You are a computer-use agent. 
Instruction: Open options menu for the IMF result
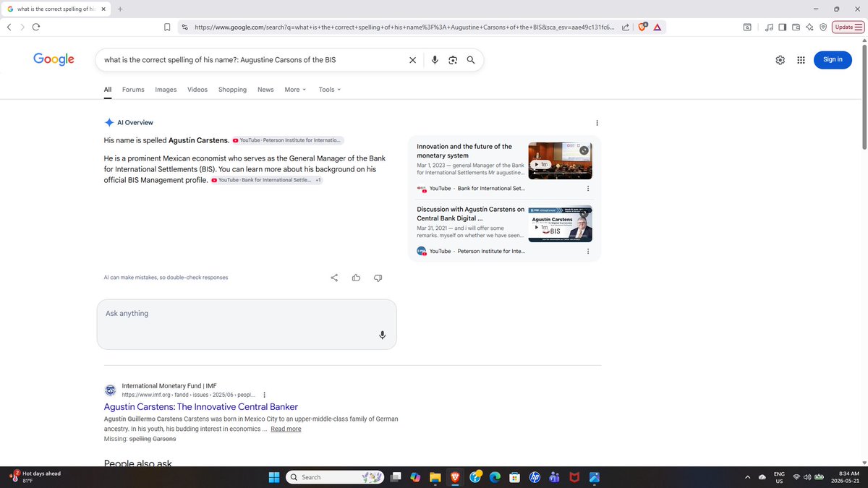pyautogui.click(x=264, y=395)
